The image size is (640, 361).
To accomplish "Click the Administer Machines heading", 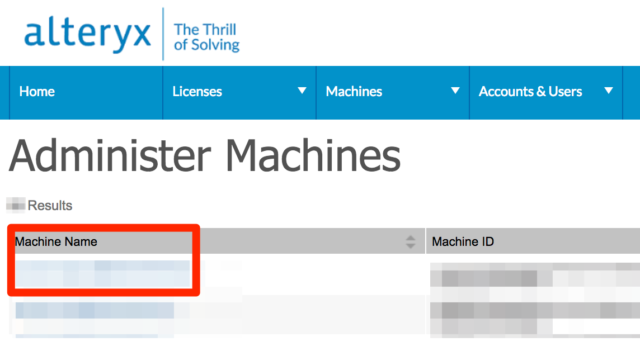I will click(204, 156).
